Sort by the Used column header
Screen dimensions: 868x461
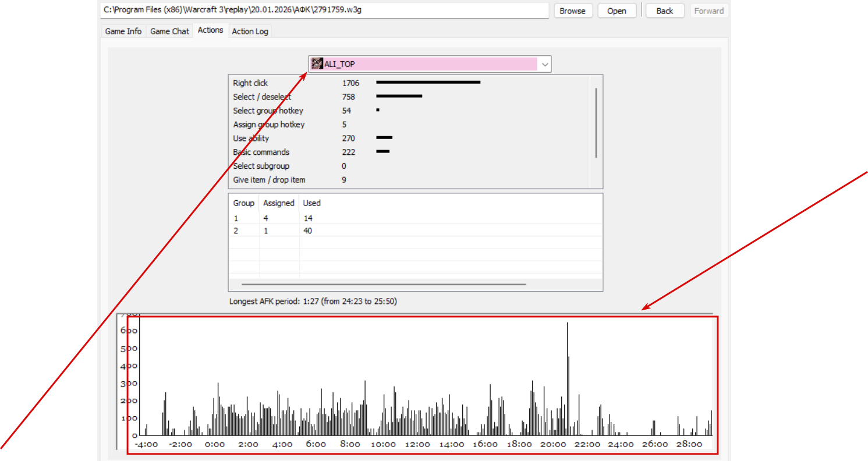click(x=312, y=203)
